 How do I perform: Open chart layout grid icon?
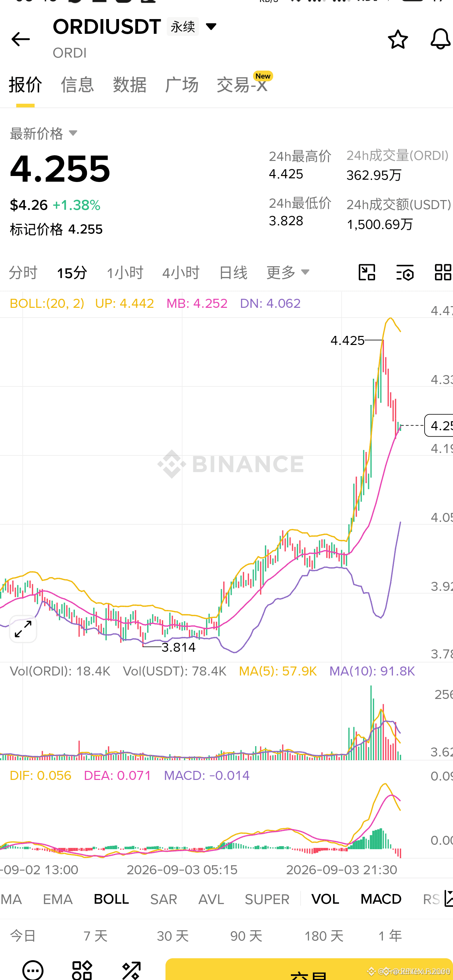(x=443, y=272)
